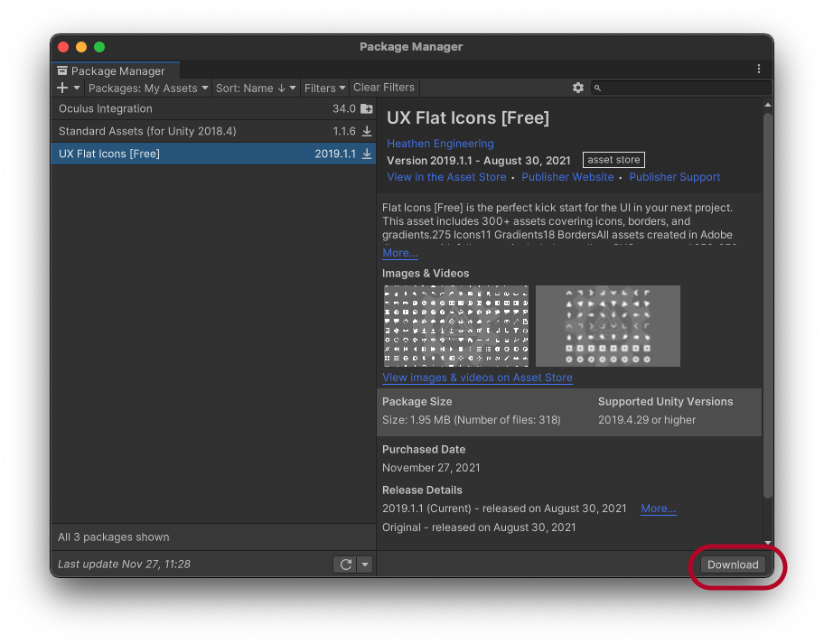
Task: Click the UX Flat Icons [Free] title
Action: click(468, 117)
